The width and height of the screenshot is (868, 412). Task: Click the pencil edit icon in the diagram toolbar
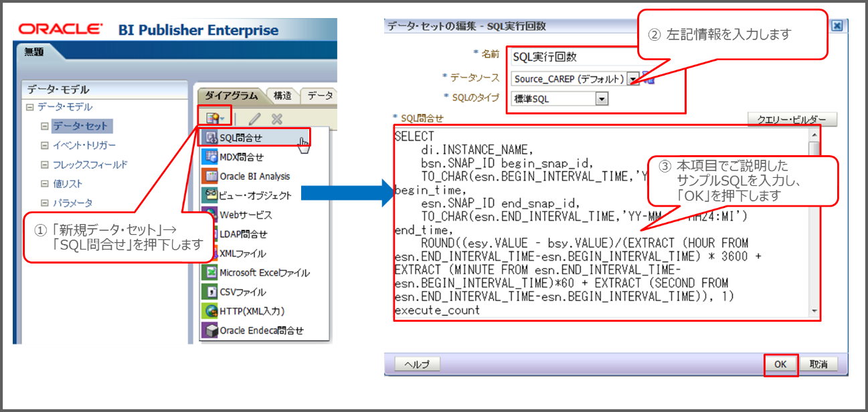coord(255,119)
